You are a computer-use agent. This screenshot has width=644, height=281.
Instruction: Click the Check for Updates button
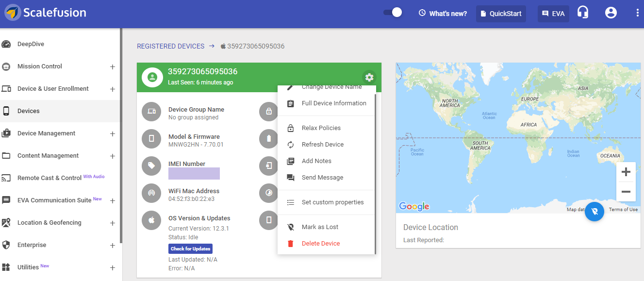click(191, 249)
